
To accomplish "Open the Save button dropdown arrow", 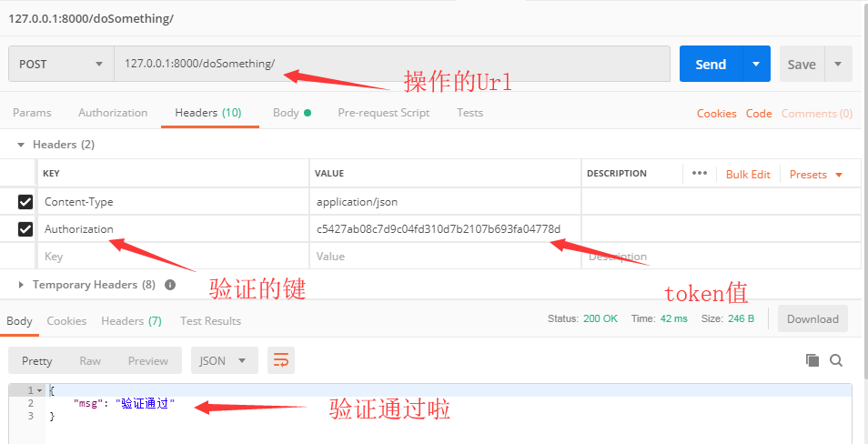I will click(x=838, y=65).
